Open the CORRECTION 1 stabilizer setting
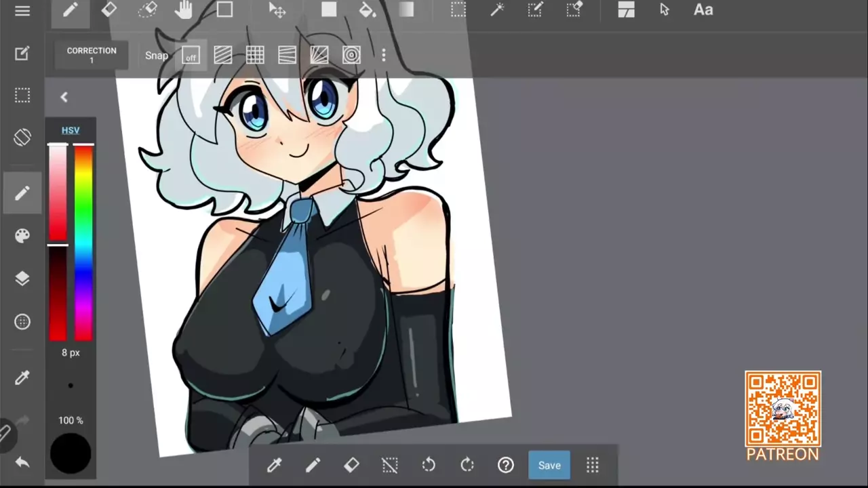868x488 pixels. coord(92,56)
